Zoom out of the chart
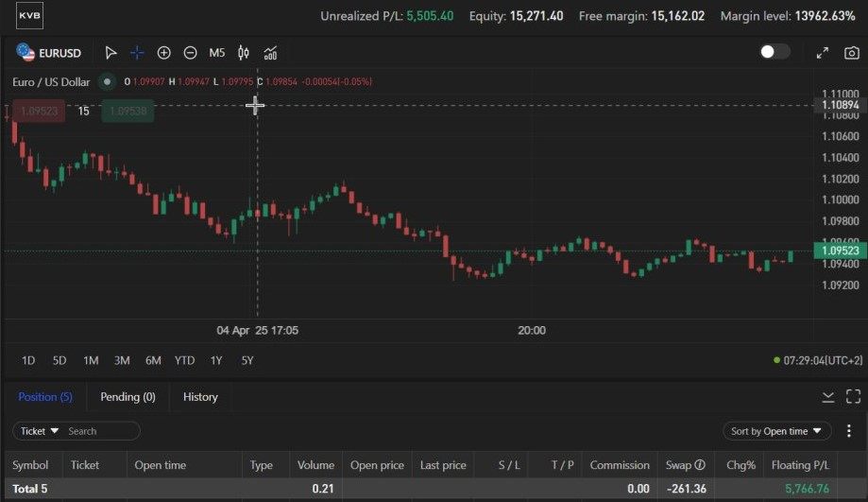Screen dimensions: 868x502 point(191,53)
